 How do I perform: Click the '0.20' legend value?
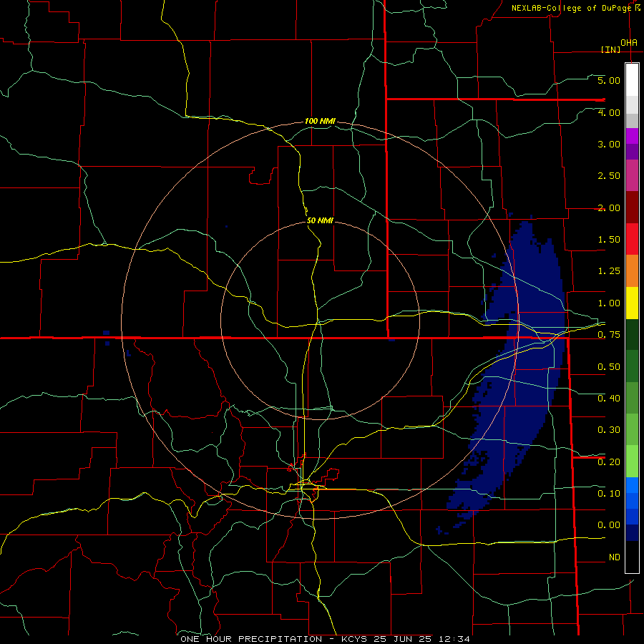609,462
